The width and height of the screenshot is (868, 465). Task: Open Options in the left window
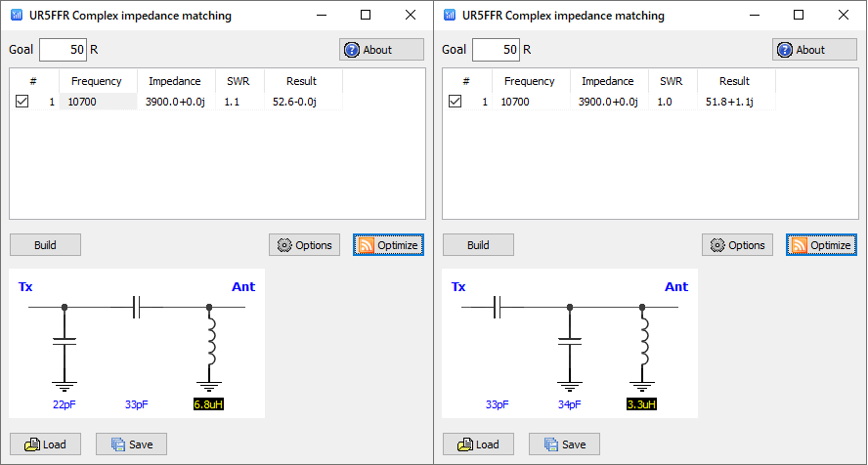[x=304, y=245]
